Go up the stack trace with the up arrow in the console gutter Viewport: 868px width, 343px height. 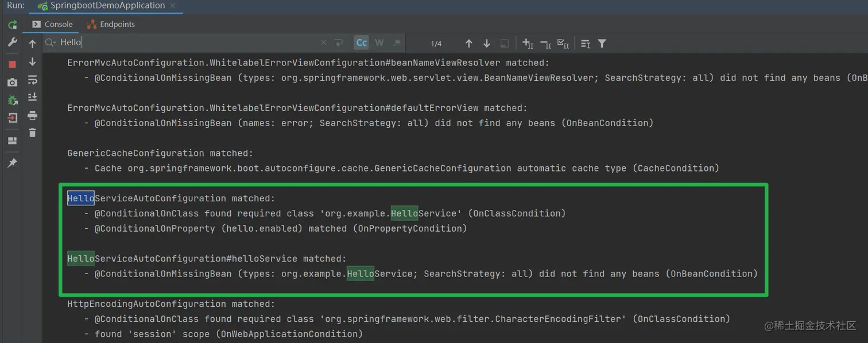pos(32,44)
